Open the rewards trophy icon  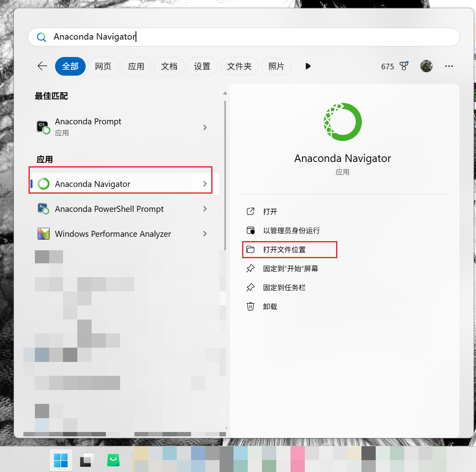[404, 66]
